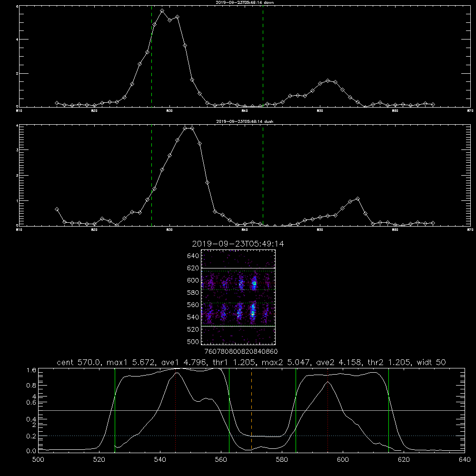Screen dimensions: 476x476
Task: Click the red dotted peak line near 545
Action: pos(176,410)
